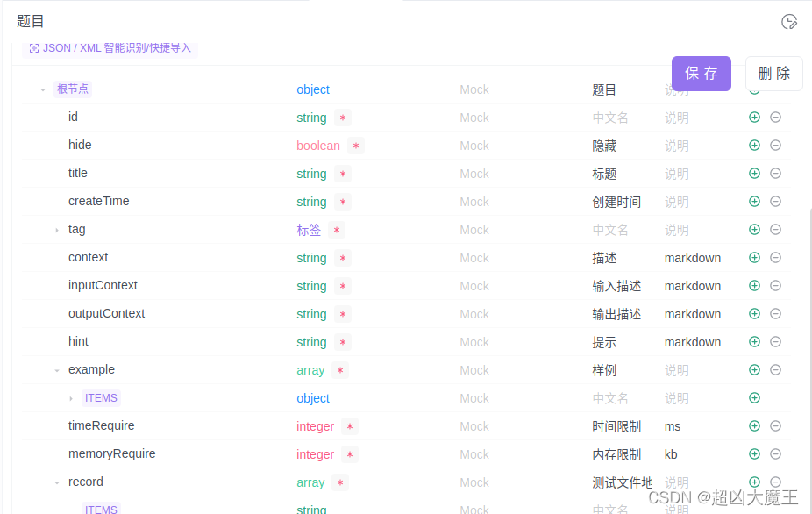Add a child field to example ITEMS object

[x=754, y=398]
